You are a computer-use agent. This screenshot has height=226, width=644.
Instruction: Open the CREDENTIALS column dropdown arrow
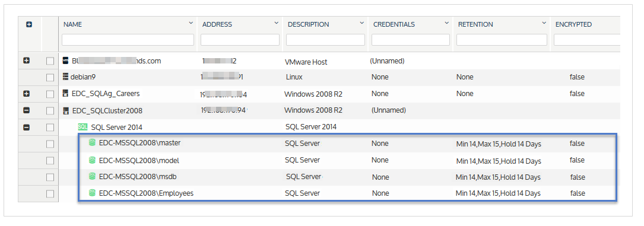[x=446, y=23]
